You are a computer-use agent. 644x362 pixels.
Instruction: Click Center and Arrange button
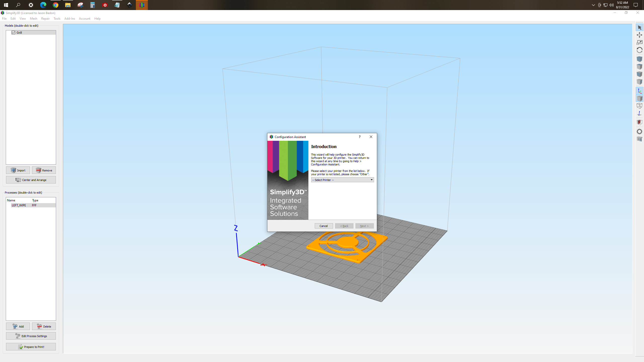click(31, 180)
